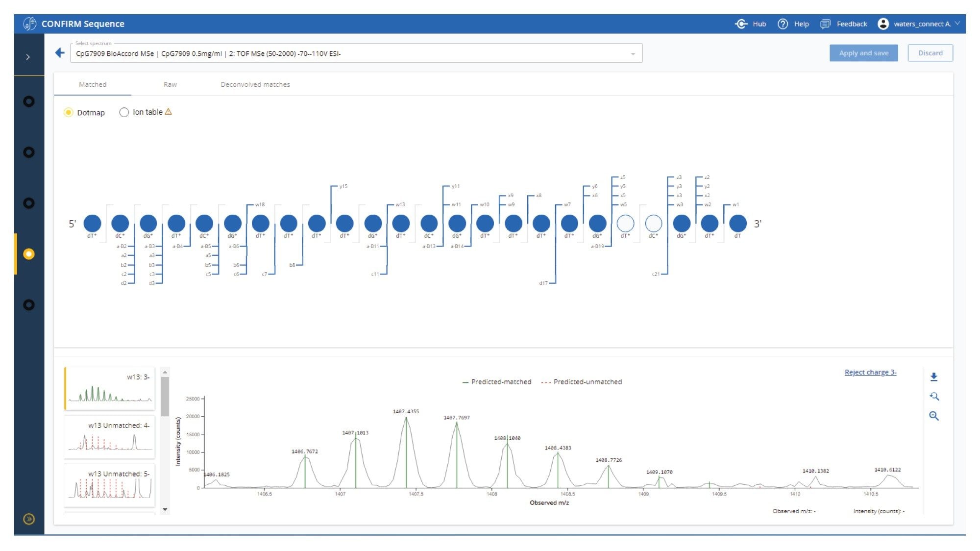Click the a-B19 fragment label

tap(597, 246)
